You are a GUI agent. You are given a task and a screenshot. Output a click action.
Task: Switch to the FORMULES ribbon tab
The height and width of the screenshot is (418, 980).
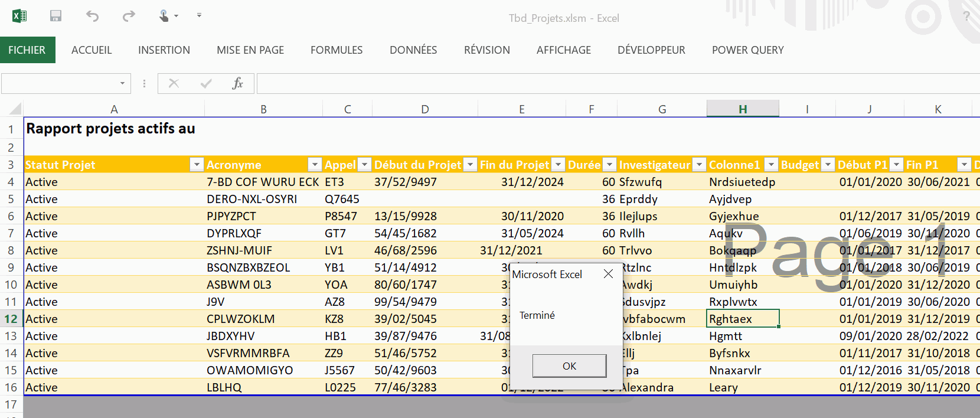[337, 50]
